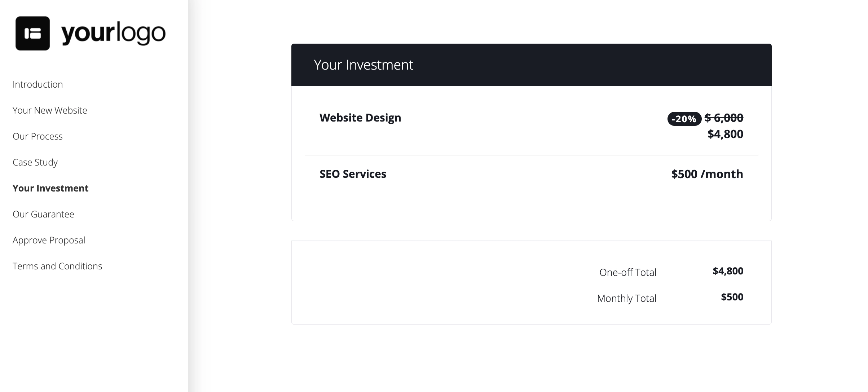The width and height of the screenshot is (868, 392).
Task: Open the Our Process page
Action: pos(38,136)
